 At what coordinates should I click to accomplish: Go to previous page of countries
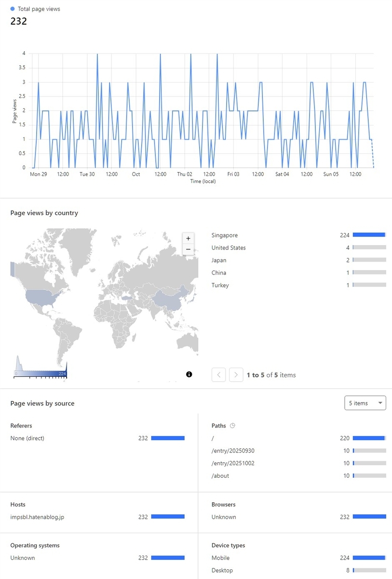click(x=218, y=374)
